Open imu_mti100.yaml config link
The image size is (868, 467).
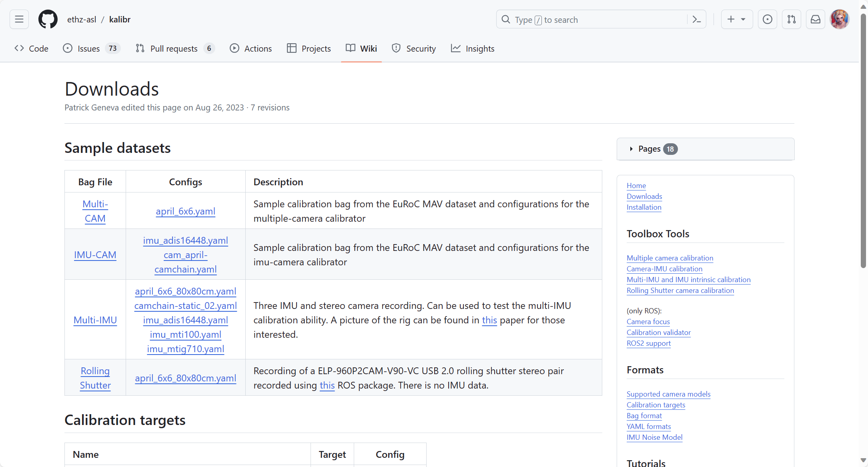pyautogui.click(x=185, y=335)
